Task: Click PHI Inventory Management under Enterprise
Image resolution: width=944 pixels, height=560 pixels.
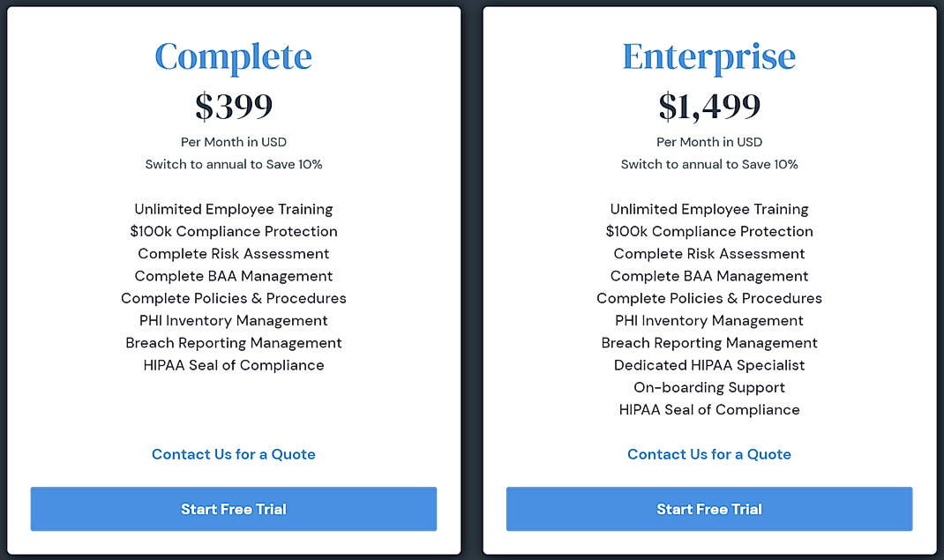Action: 708,320
